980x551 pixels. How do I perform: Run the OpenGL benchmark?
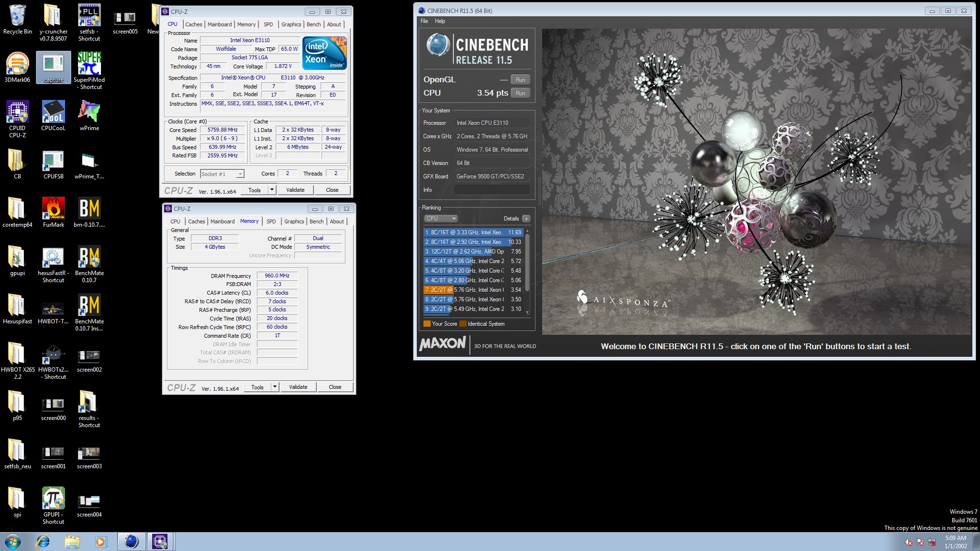point(520,80)
